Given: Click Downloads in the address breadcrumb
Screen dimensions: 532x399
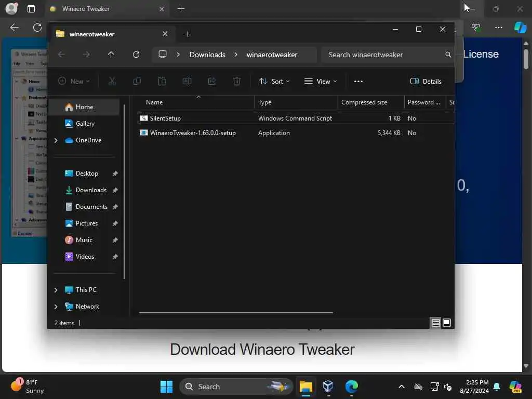Looking at the screenshot, I should pos(207,55).
